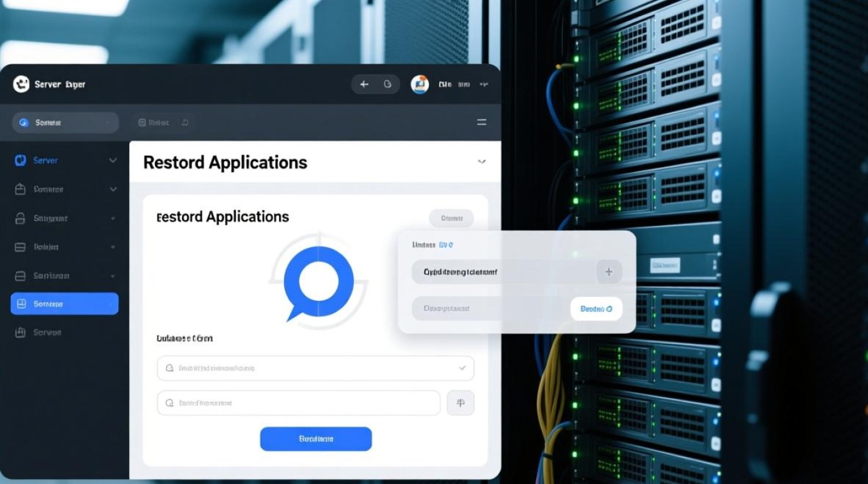The height and width of the screenshot is (484, 868).
Task: Click the square icon button beside second search field
Action: 460,403
